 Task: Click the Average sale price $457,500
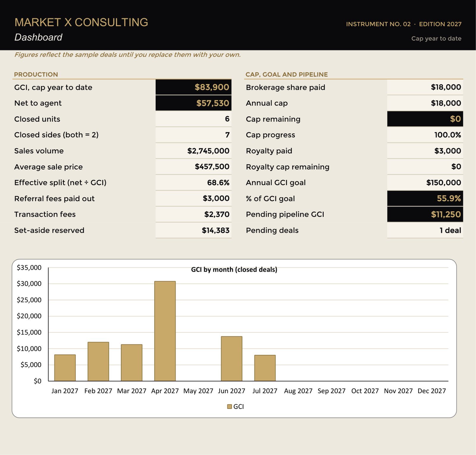click(193, 167)
